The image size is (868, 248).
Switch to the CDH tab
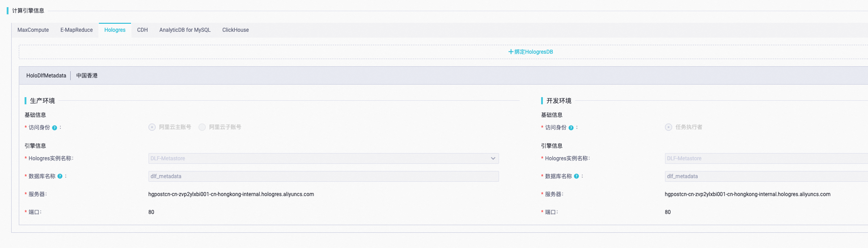(142, 30)
